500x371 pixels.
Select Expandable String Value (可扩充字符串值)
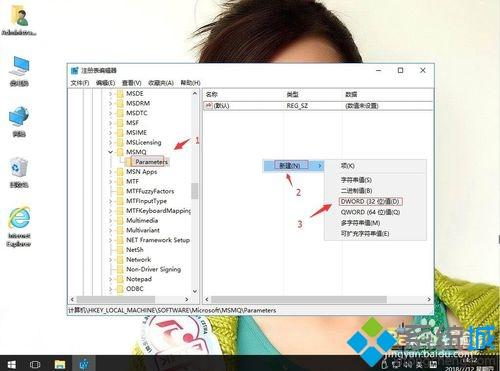tap(365, 233)
